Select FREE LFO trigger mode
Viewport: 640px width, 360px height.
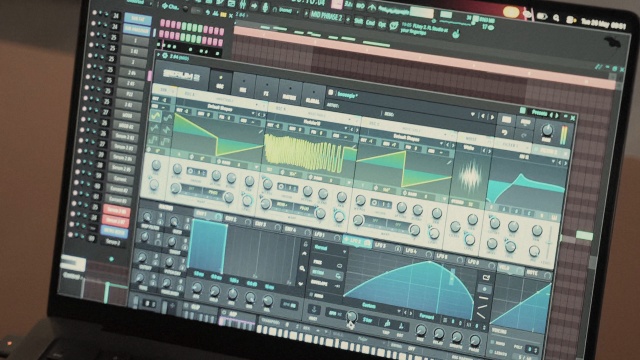point(327,263)
